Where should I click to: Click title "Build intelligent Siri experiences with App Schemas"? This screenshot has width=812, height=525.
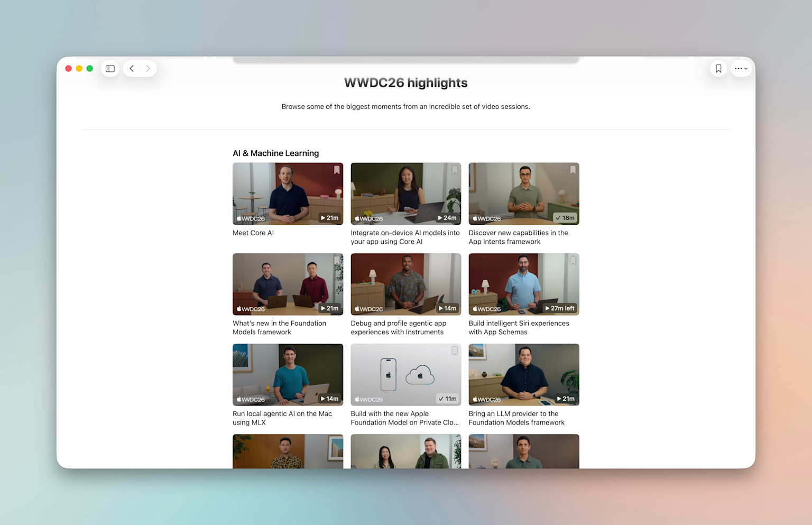tap(519, 327)
